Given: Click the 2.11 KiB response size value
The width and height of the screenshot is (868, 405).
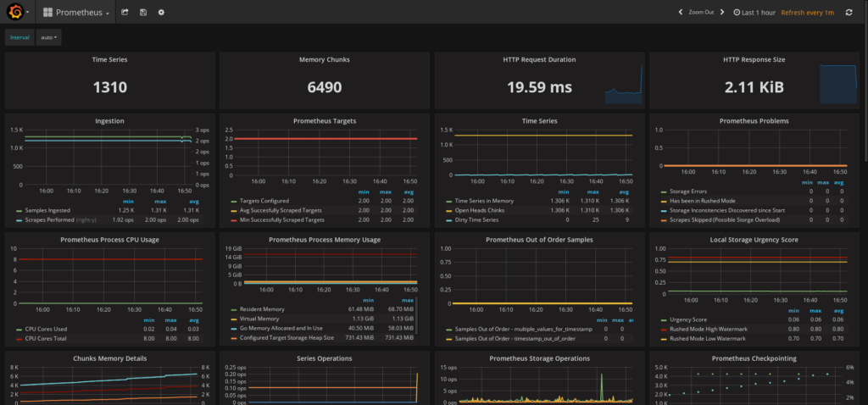Looking at the screenshot, I should pos(754,87).
